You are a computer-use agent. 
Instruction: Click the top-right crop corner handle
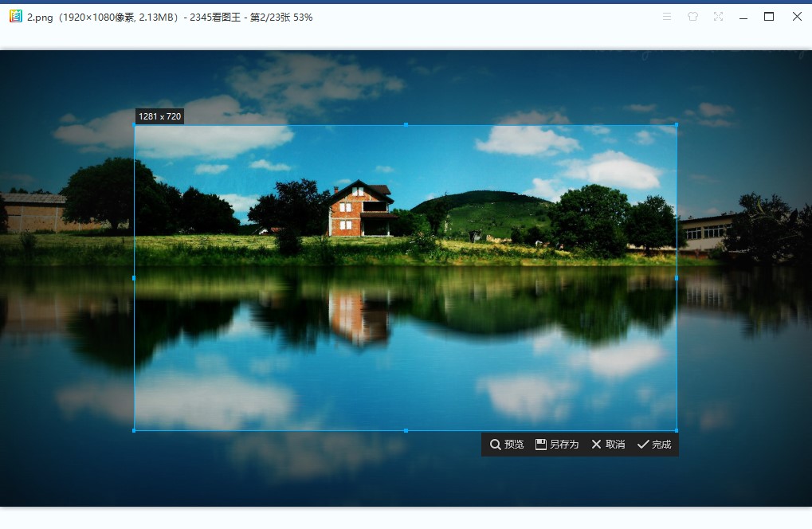click(x=677, y=125)
